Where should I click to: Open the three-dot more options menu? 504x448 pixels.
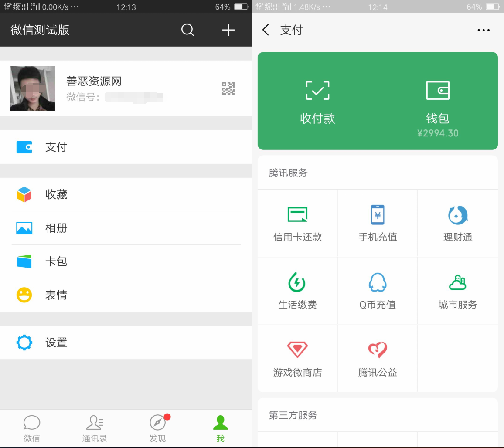click(484, 30)
